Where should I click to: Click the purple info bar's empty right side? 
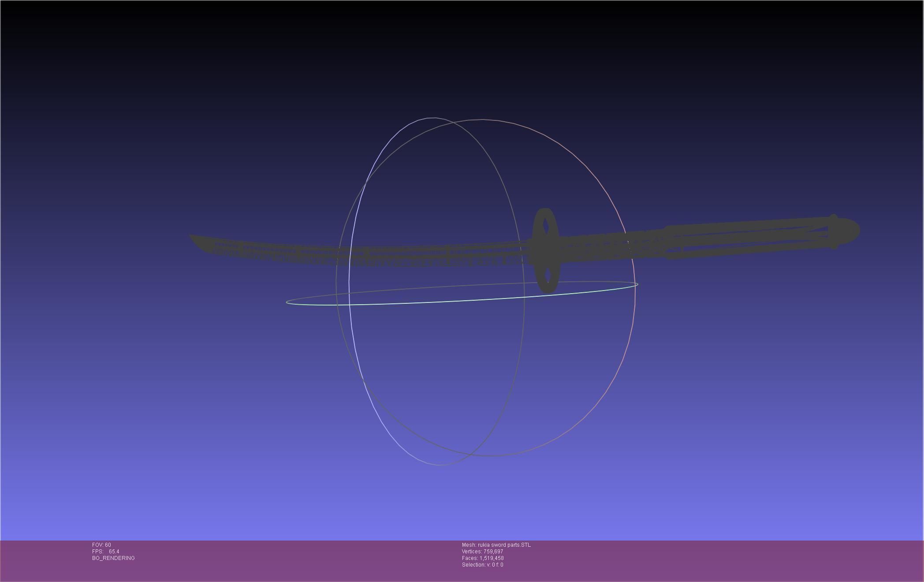click(x=749, y=560)
